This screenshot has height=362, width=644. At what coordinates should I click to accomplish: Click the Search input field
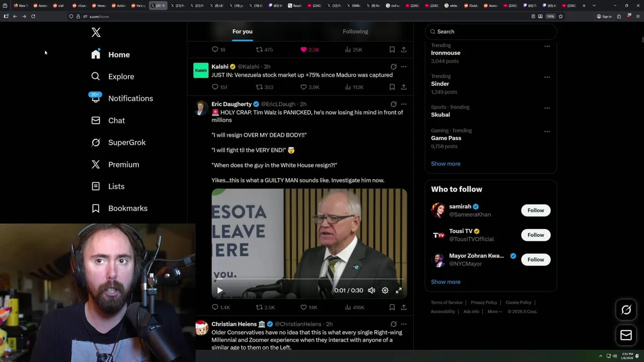(491, 32)
